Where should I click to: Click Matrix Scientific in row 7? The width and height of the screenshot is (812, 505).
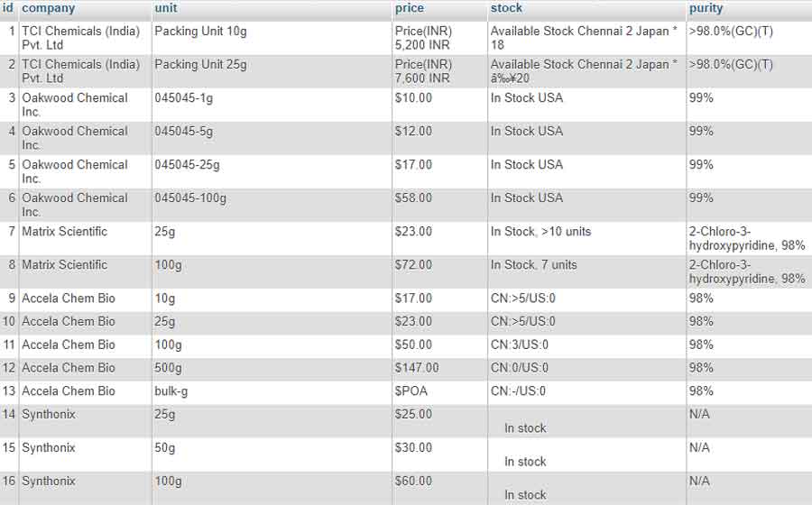(64, 231)
